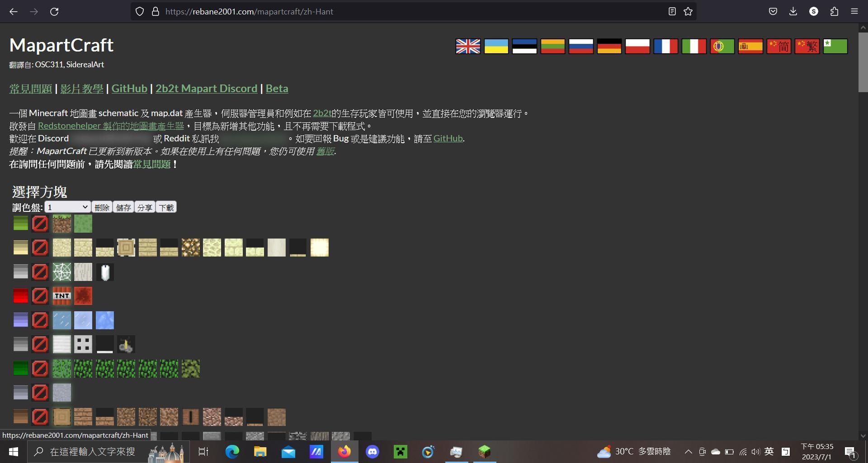Image resolution: width=868 pixels, height=463 pixels.
Task: Select the slime block icon
Action: 83,224
